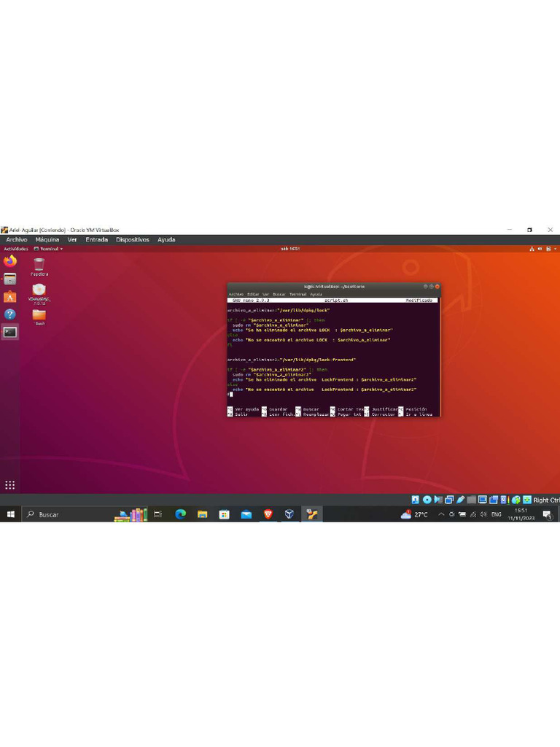Click the clock in the Ubuntu top bar

(x=290, y=249)
